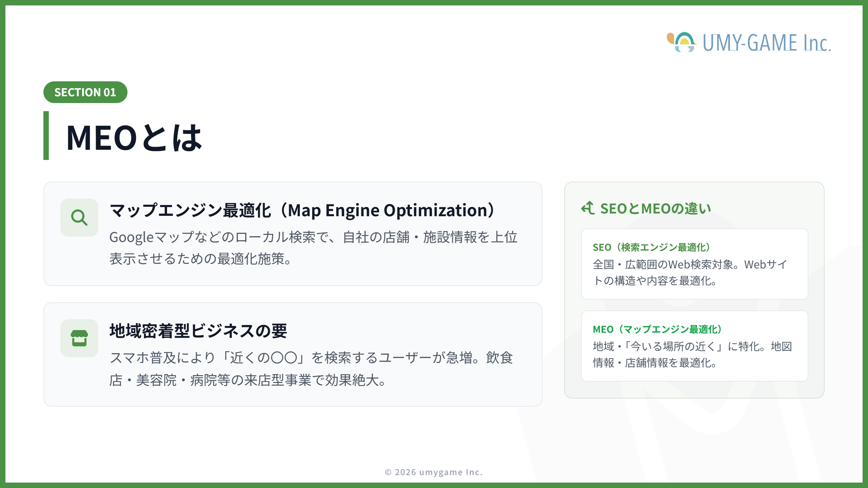Select the MEOとは slide title
The image size is (868, 488).
134,137
